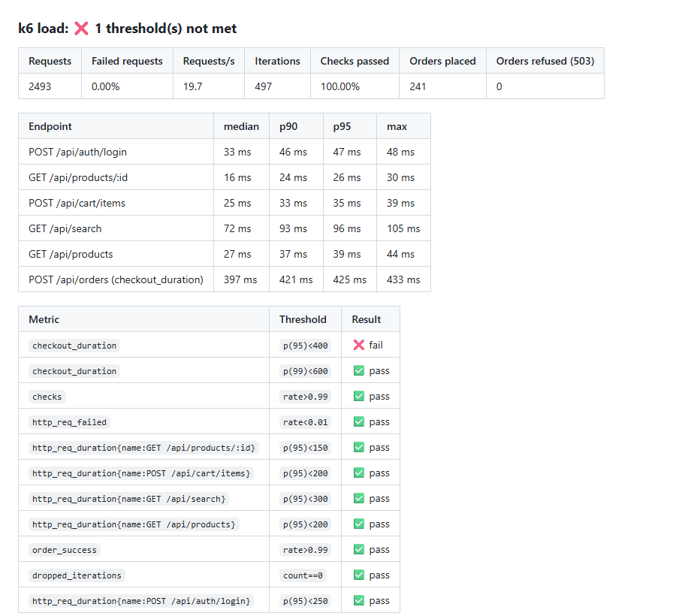Select the value 2493 under Requests
The height and width of the screenshot is (616, 676).
pos(40,86)
